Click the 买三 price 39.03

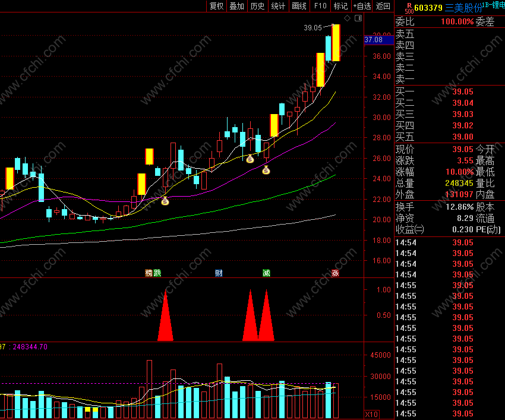(463, 114)
